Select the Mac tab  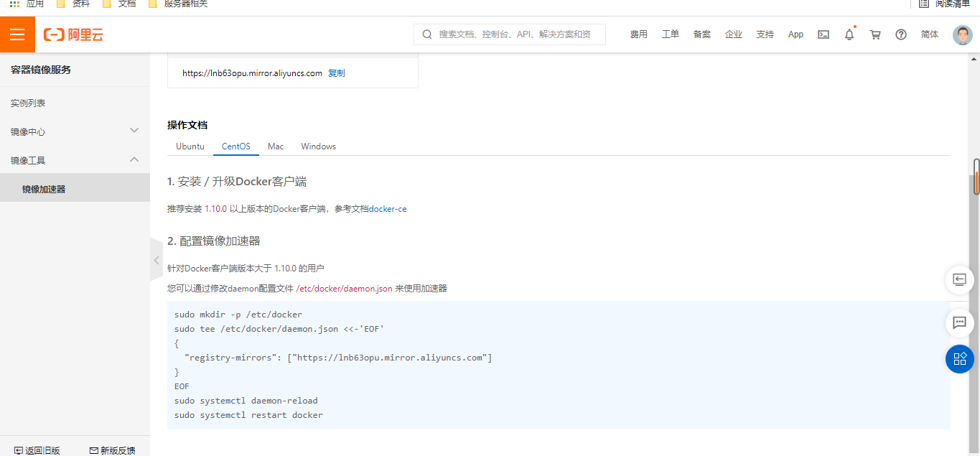(x=276, y=146)
